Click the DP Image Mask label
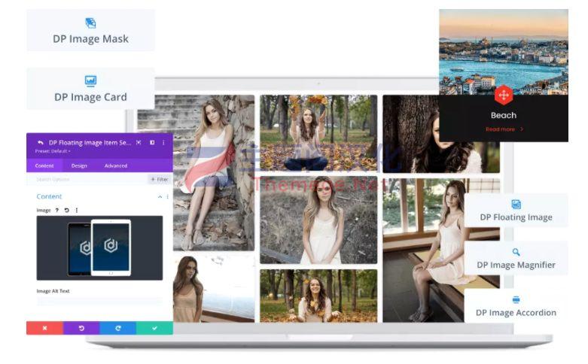Screen dimensions: 588x364 90,39
